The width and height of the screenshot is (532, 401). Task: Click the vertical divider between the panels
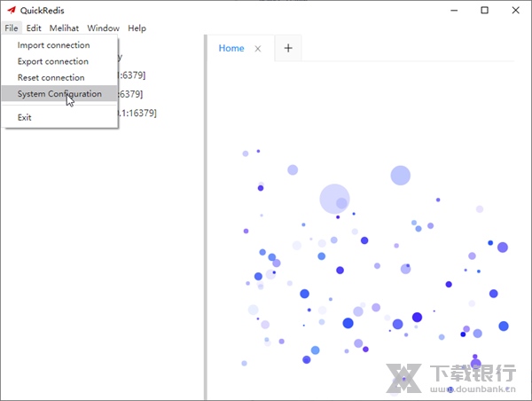pyautogui.click(x=205, y=222)
